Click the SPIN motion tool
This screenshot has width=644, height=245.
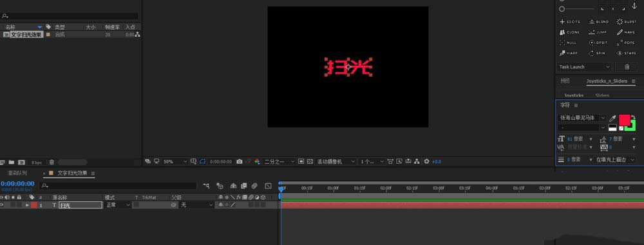(597, 53)
